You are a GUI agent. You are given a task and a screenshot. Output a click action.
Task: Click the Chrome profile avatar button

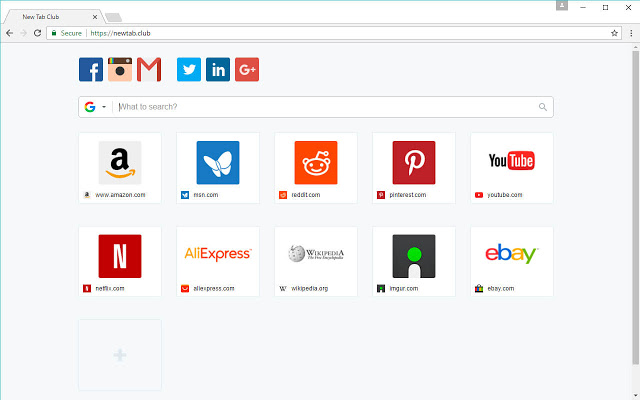(x=562, y=5)
